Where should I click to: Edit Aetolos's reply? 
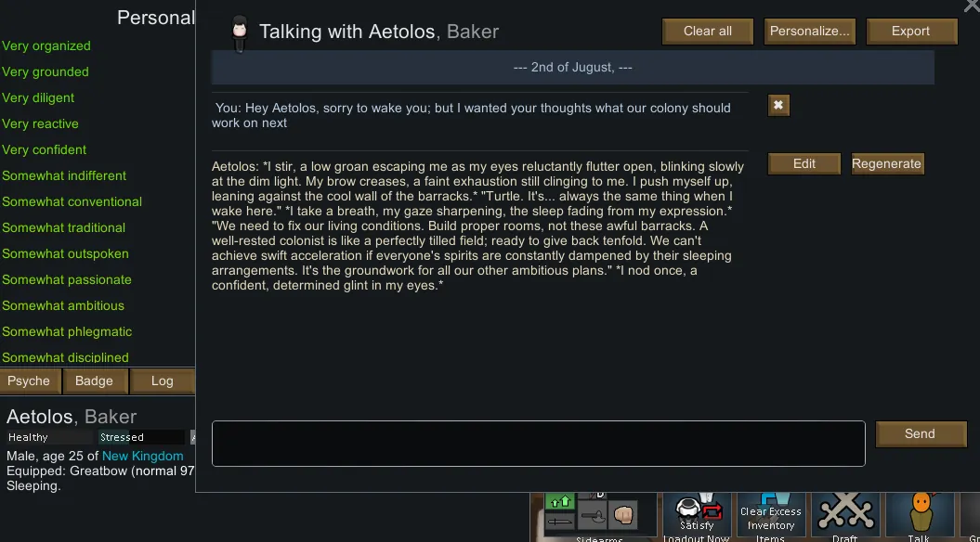pyautogui.click(x=804, y=164)
